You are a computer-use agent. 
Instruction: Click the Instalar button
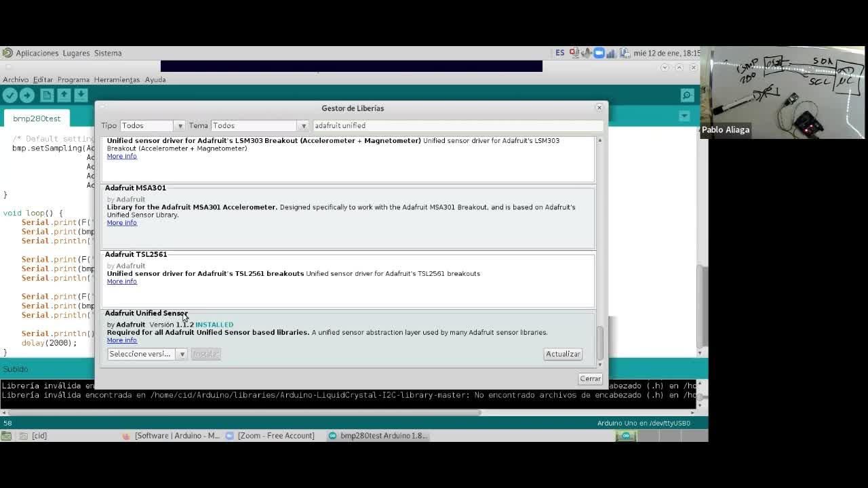tap(206, 354)
